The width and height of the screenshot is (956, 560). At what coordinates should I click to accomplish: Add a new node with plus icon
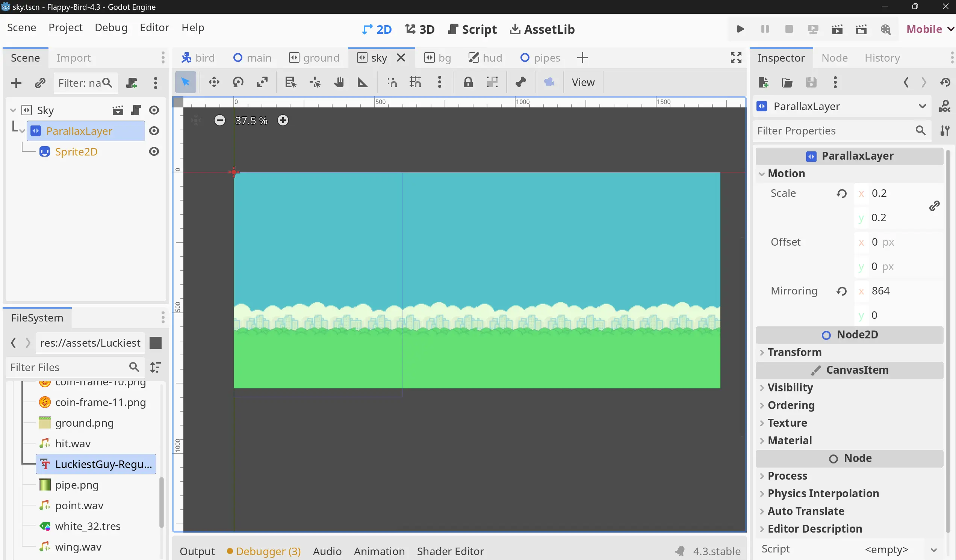click(x=16, y=83)
